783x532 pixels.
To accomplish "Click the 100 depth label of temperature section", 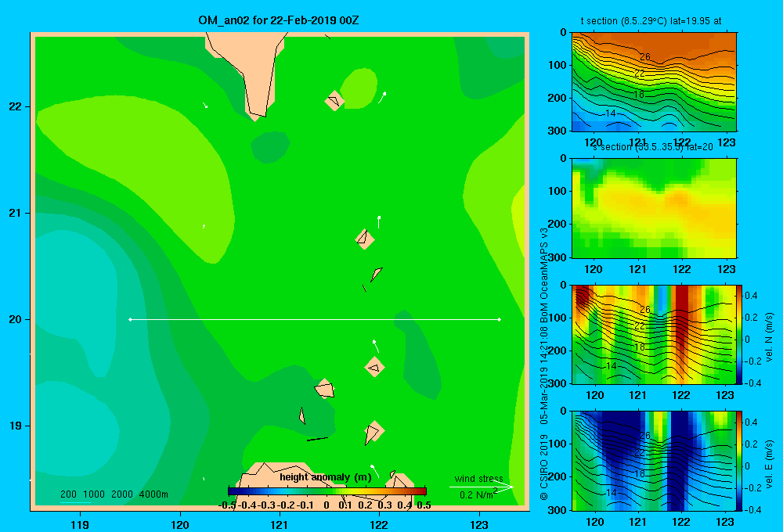I will coord(557,65).
